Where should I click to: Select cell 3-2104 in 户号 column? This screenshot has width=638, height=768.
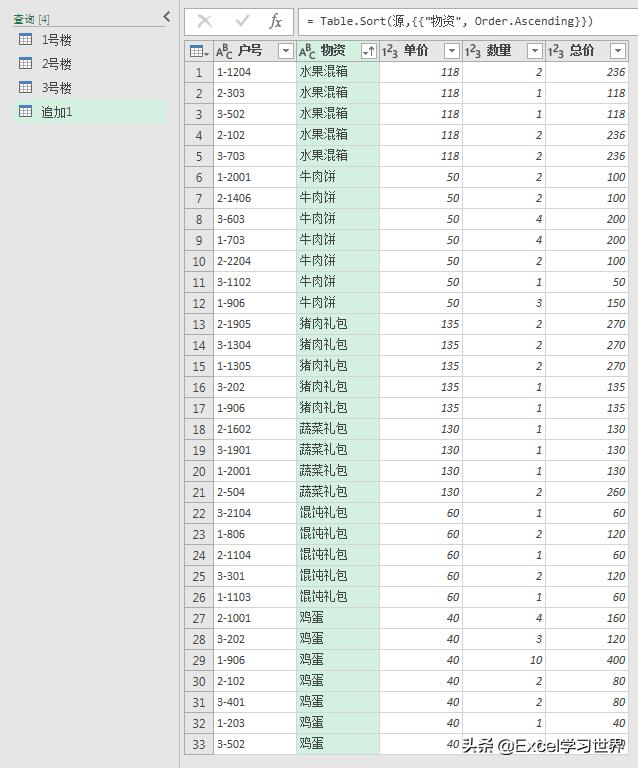(255, 513)
